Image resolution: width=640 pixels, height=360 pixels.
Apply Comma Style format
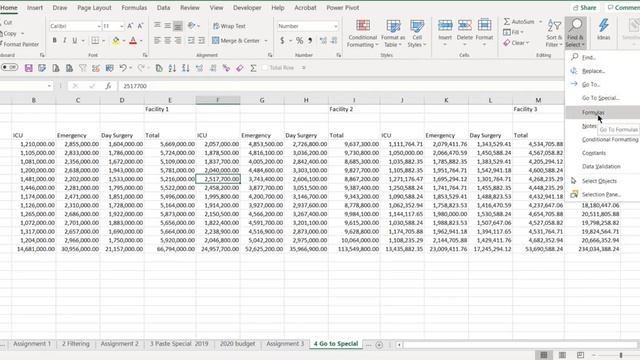click(x=310, y=40)
